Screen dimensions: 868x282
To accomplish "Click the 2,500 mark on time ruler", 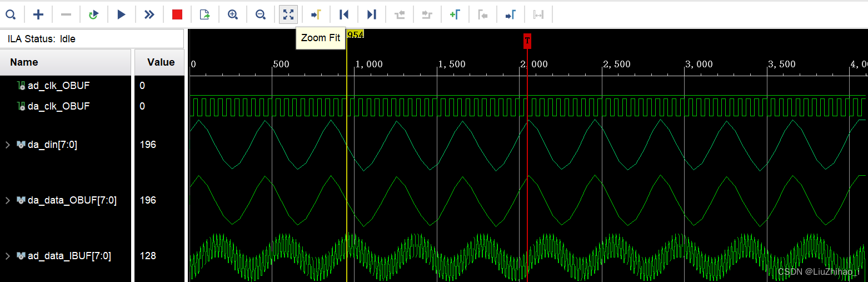I will pyautogui.click(x=617, y=65).
